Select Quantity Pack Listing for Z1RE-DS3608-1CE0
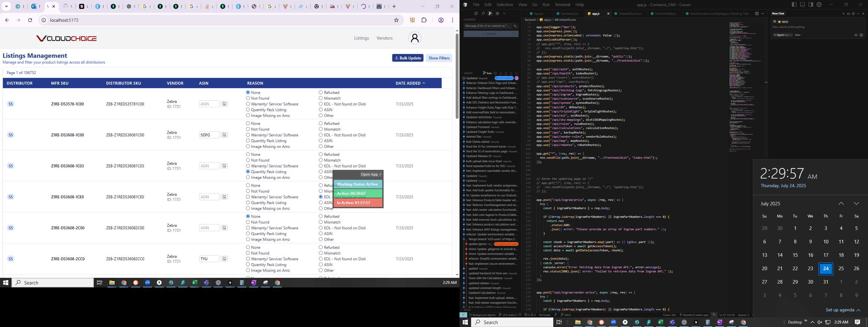The image size is (868, 327). coord(248,202)
